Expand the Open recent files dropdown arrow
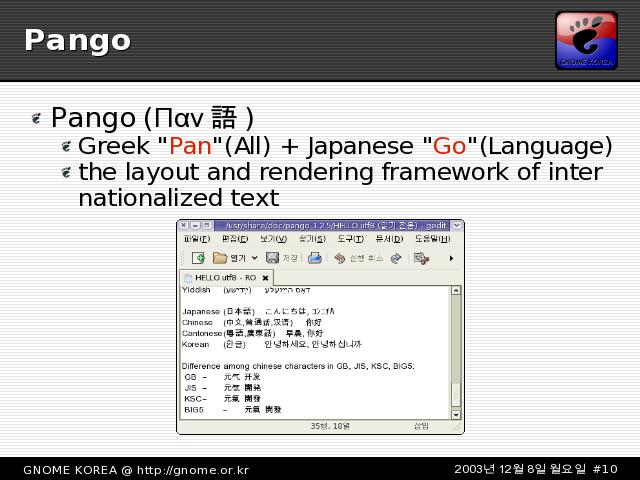 (255, 258)
